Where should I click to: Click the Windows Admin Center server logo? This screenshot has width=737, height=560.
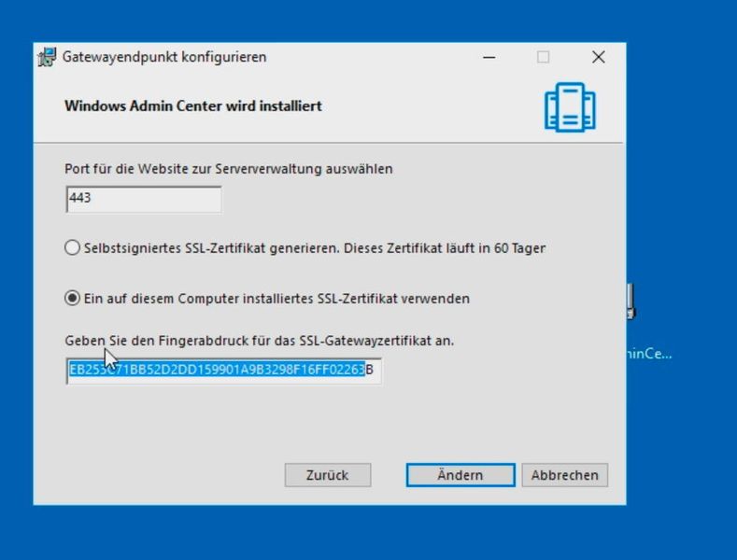570,107
